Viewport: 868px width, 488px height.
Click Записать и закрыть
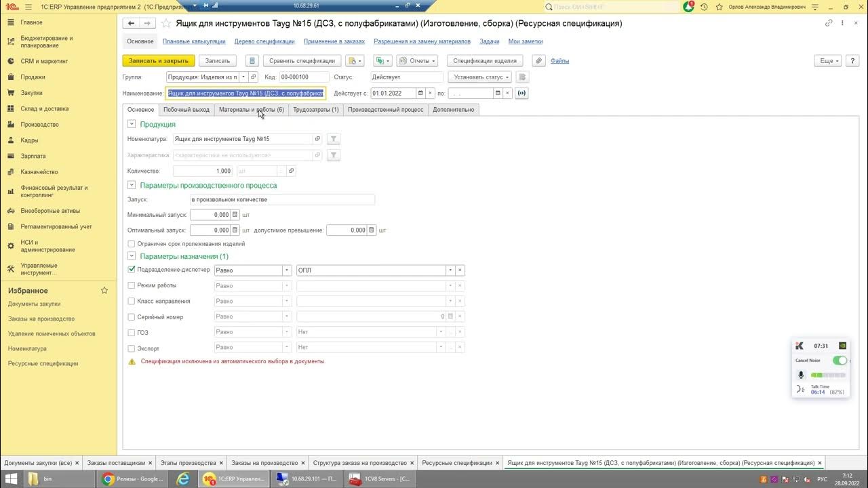tap(159, 60)
